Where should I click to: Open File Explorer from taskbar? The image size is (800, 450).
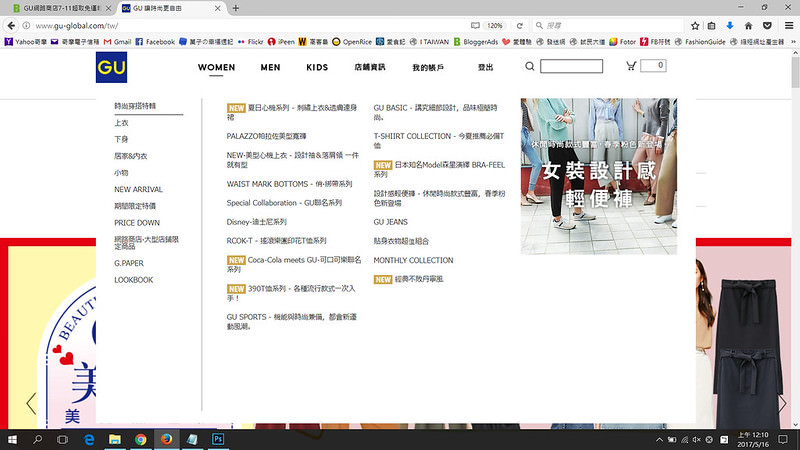tap(115, 439)
